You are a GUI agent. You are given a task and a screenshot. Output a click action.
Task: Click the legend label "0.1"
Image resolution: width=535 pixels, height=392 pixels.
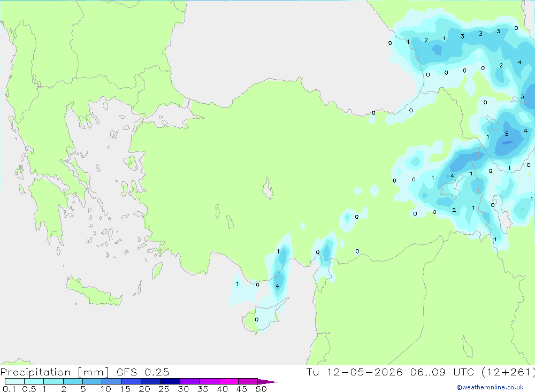[x=9, y=389]
